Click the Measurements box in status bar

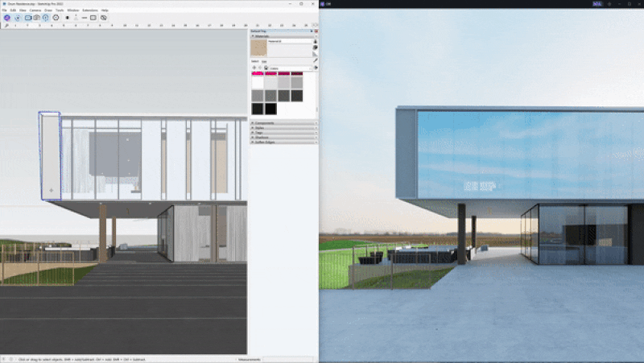(287, 359)
